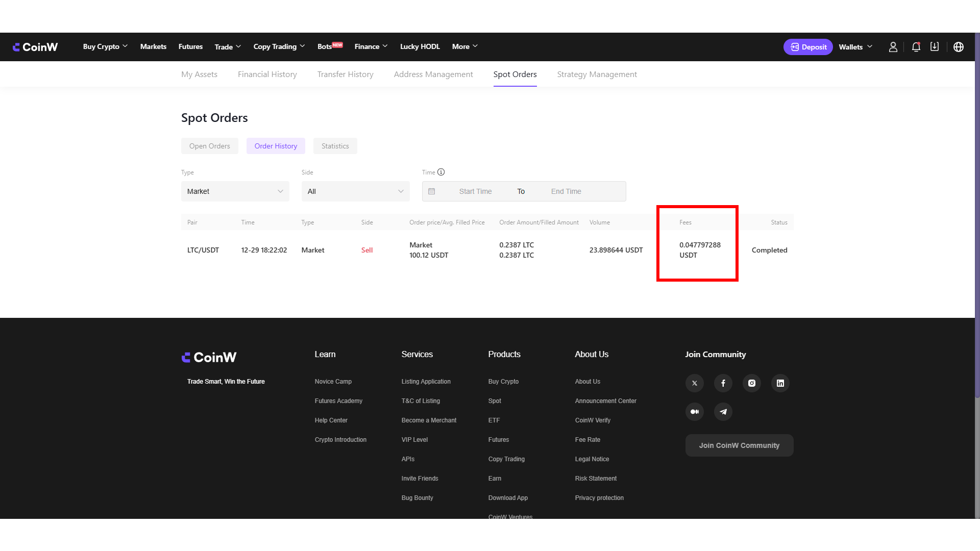The image size is (980, 551).
Task: Switch to My Assets tab
Action: [199, 74]
